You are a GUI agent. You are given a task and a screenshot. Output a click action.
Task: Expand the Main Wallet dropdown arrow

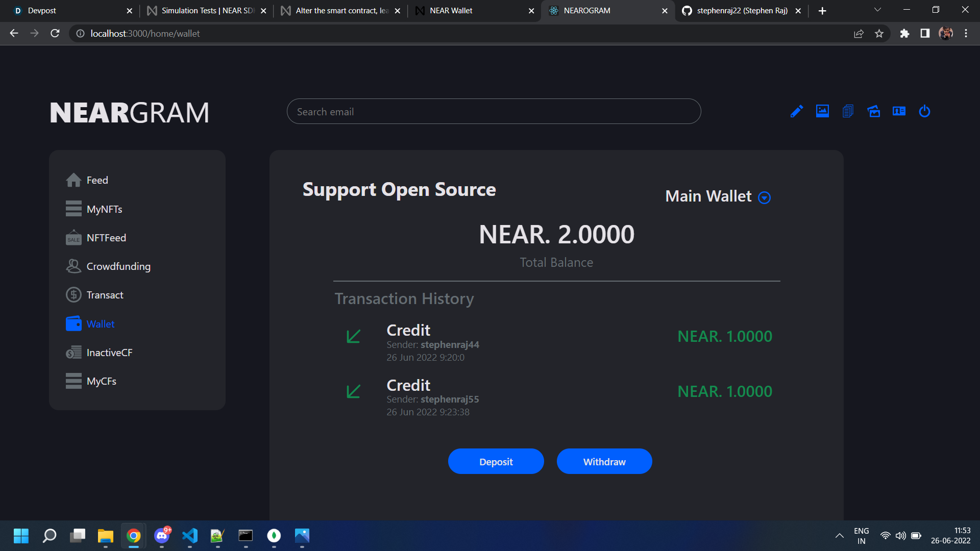764,197
